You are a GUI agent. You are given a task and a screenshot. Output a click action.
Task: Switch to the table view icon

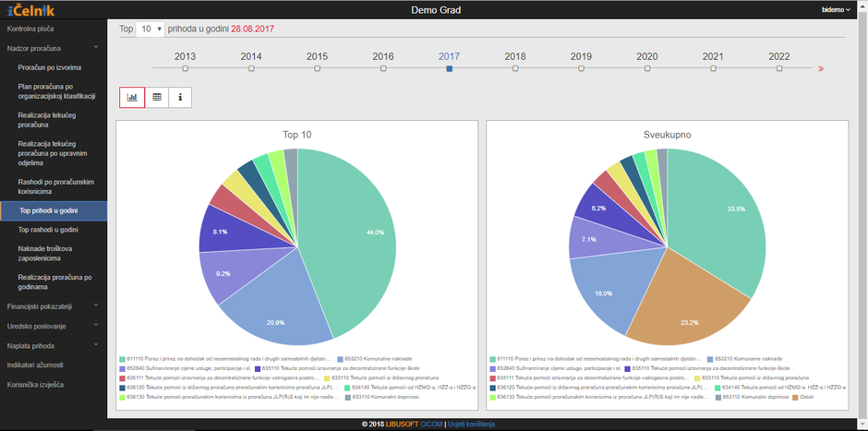156,96
